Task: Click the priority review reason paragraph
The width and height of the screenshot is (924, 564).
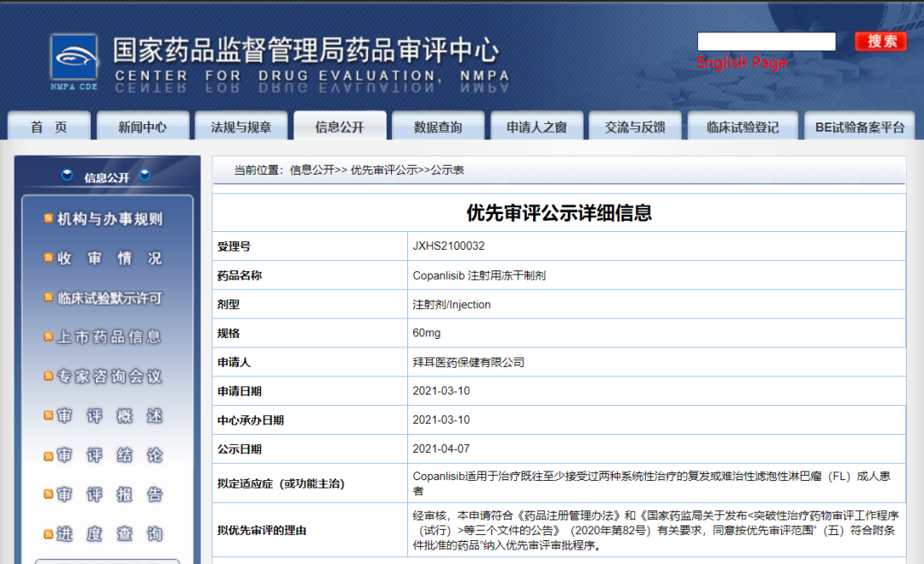Action: (x=655, y=530)
